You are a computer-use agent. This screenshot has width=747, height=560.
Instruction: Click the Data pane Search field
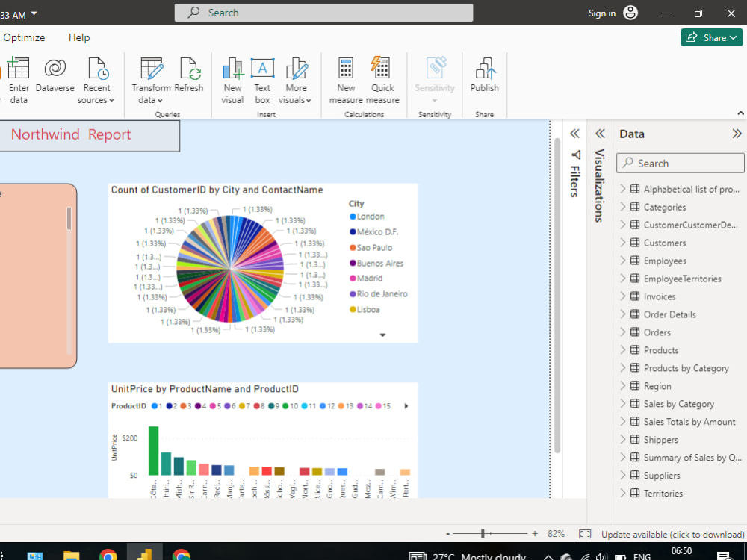point(681,164)
